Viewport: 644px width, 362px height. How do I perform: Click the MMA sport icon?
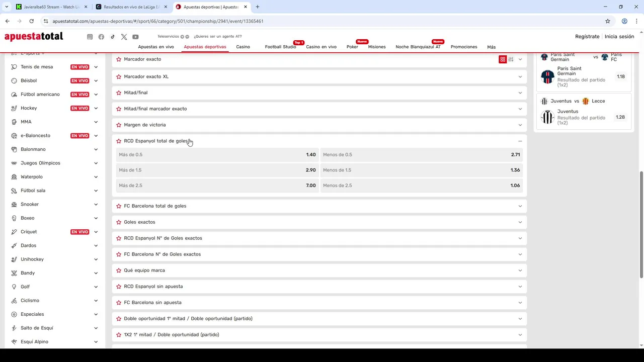pos(14,122)
